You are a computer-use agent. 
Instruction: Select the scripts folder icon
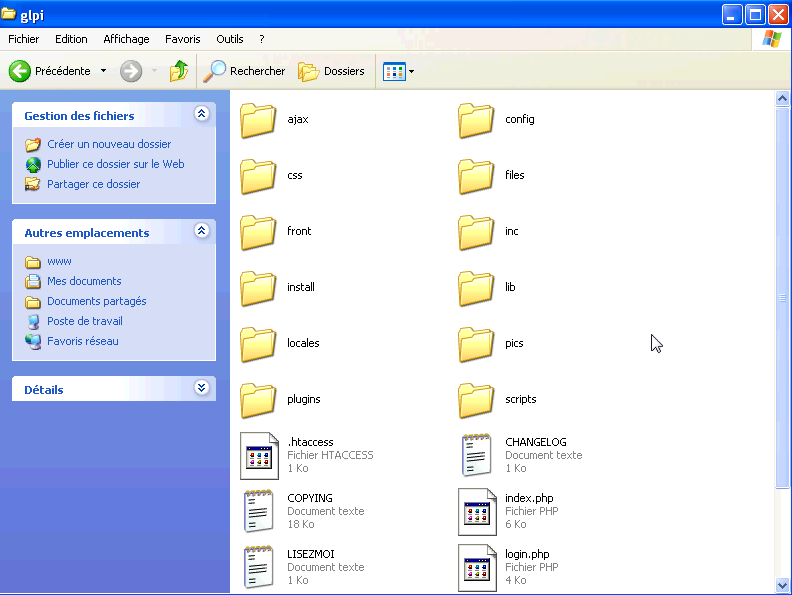pos(476,401)
